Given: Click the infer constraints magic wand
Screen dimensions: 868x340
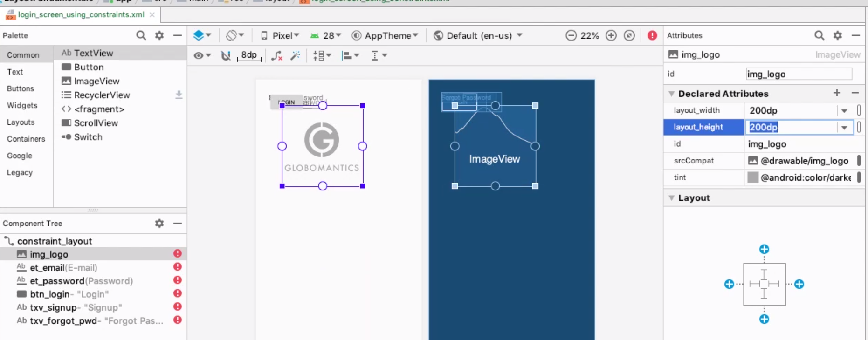Looking at the screenshot, I should (295, 55).
